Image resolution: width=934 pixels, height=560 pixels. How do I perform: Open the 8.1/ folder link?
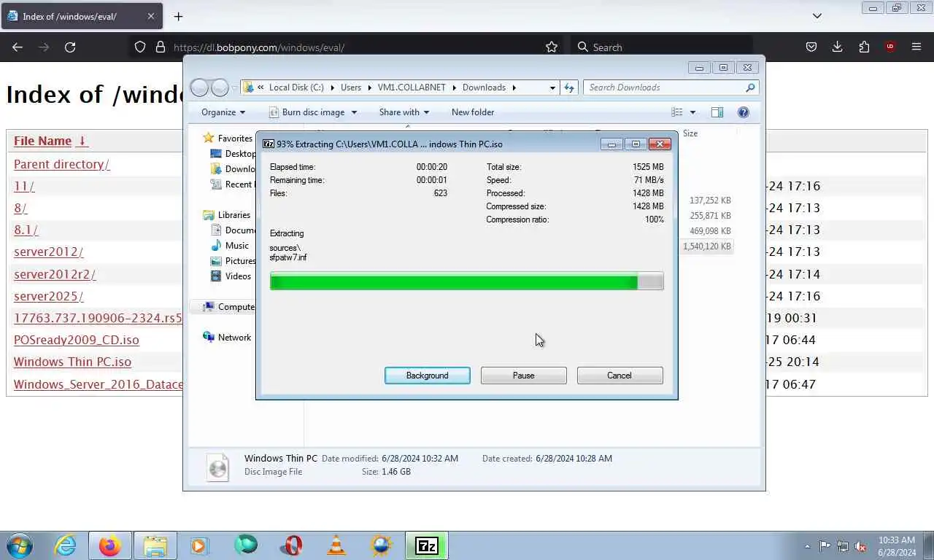coord(26,230)
